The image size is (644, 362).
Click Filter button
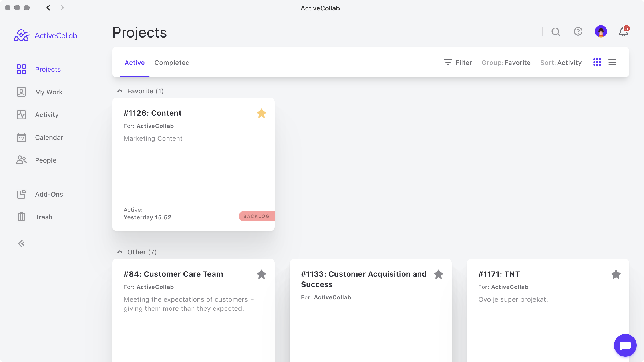click(459, 63)
